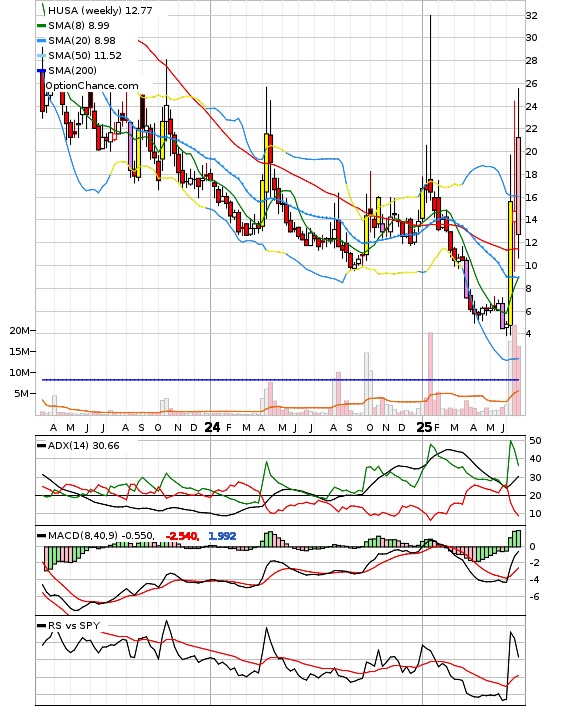Select the SMA(50) 11.52 legend entry

click(x=79, y=55)
